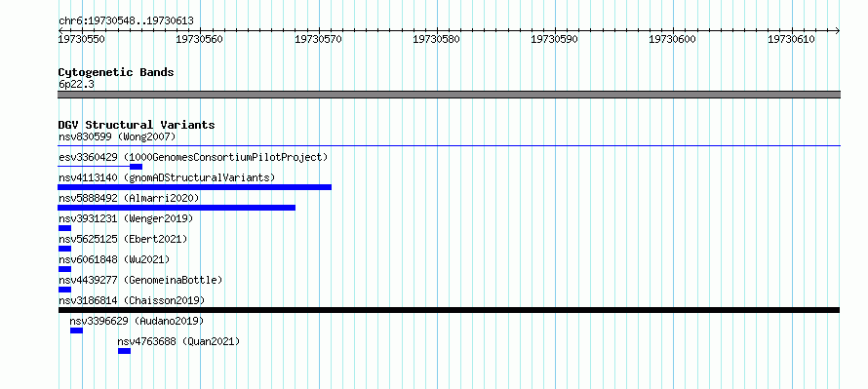Viewport: 868px width, 389px height.
Task: Open variant nsv6061848 (Wu2021) label
Action: coord(114,259)
